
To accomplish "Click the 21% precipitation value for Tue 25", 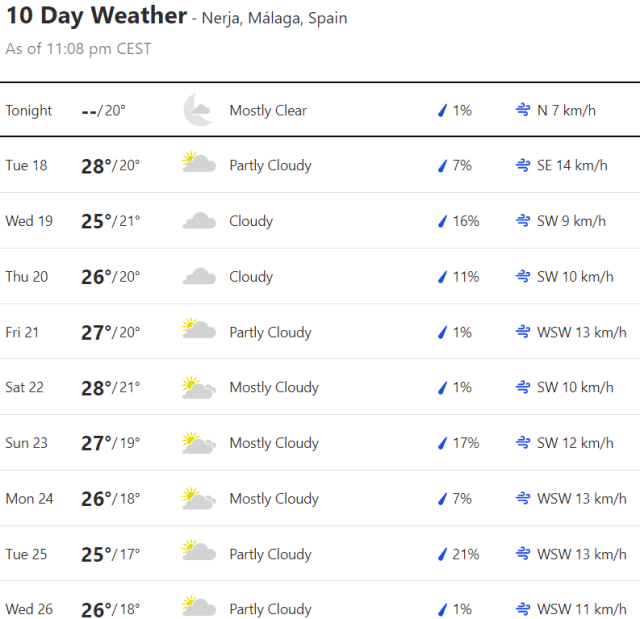I will pos(466,554).
